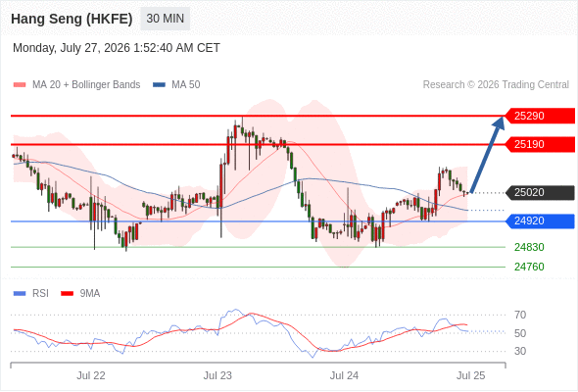The width and height of the screenshot is (578, 392).
Task: Click the Jul 22 date axis label
Action: tap(91, 375)
